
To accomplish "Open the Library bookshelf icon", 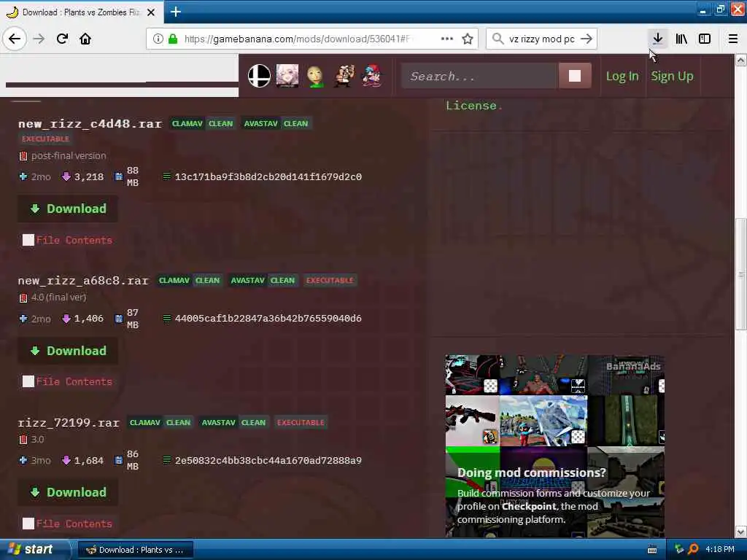I will click(681, 39).
